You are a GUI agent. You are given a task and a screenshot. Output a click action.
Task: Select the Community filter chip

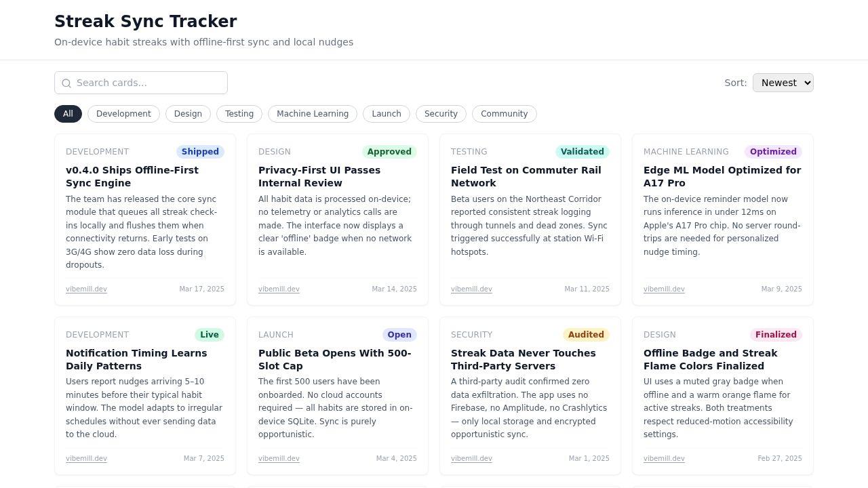505,114
